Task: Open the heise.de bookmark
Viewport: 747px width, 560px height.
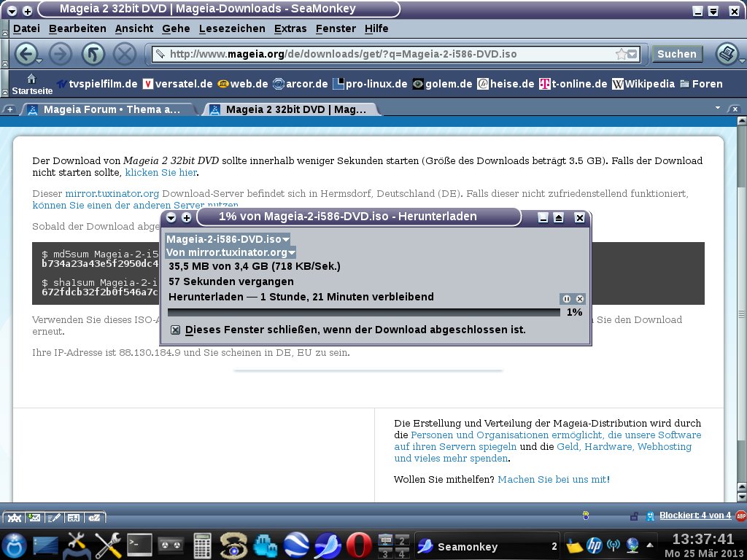Action: pos(506,84)
